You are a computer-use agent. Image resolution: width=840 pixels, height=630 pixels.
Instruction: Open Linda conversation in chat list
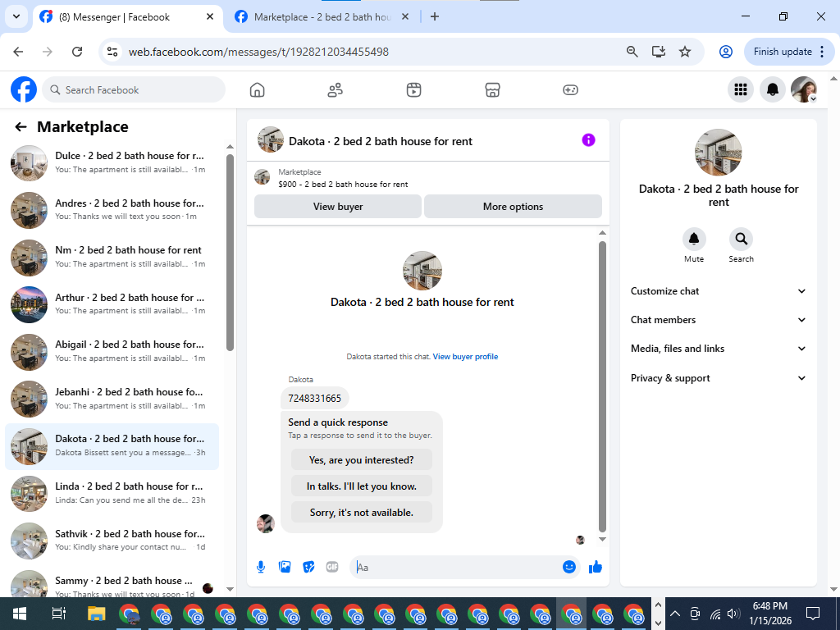point(112,493)
